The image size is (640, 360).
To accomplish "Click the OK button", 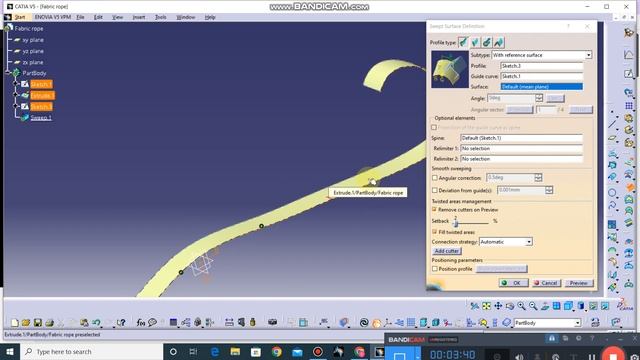I will pos(513,283).
